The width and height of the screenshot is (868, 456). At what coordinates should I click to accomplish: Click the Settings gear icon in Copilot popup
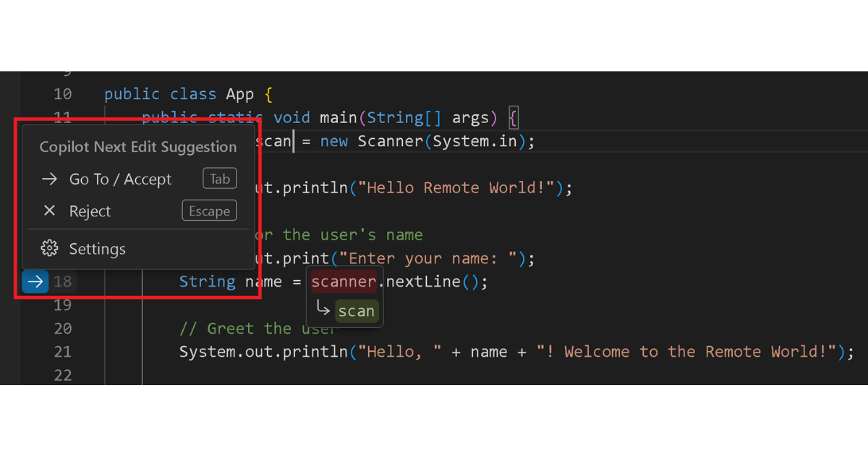49,248
